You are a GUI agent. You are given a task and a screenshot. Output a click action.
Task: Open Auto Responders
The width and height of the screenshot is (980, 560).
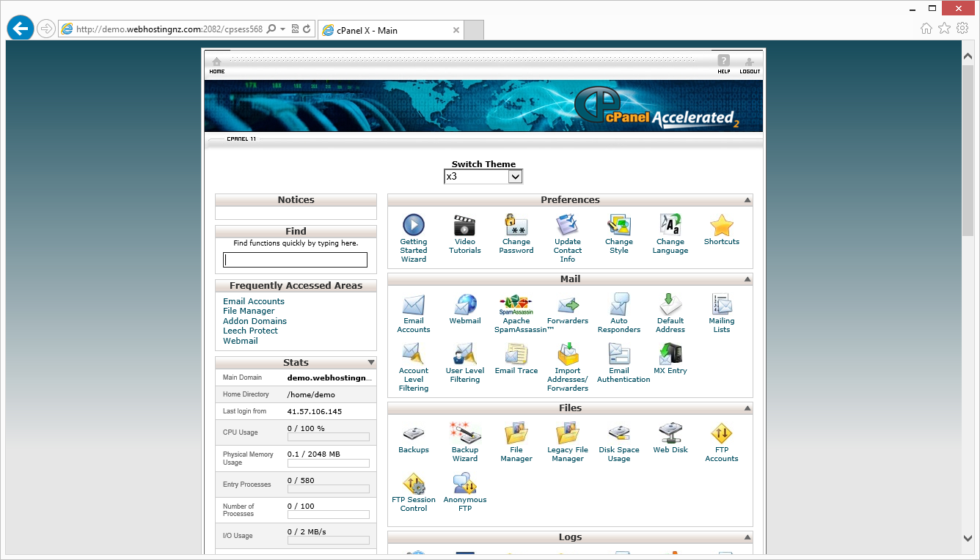[619, 305]
